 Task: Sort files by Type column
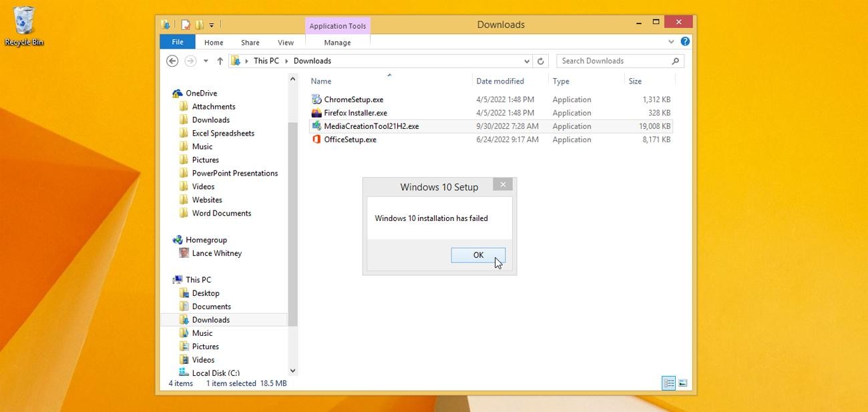pos(561,81)
